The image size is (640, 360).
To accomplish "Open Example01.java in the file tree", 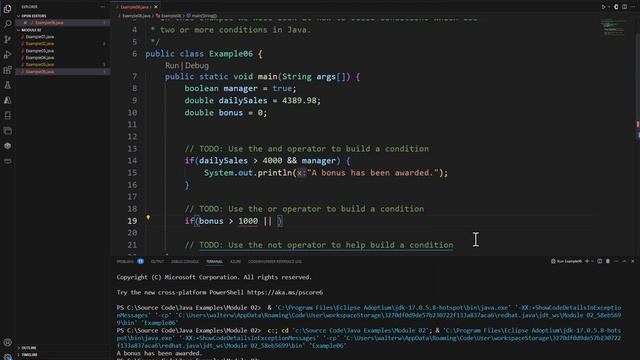I will 40,37.
